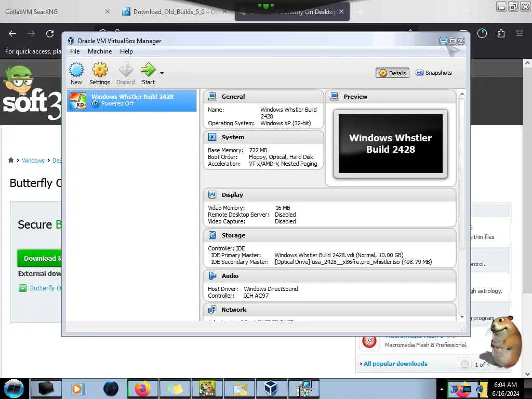Screen dimensions: 532x399
Task: Open the Help menu in VirtualBox
Action: tap(126, 51)
